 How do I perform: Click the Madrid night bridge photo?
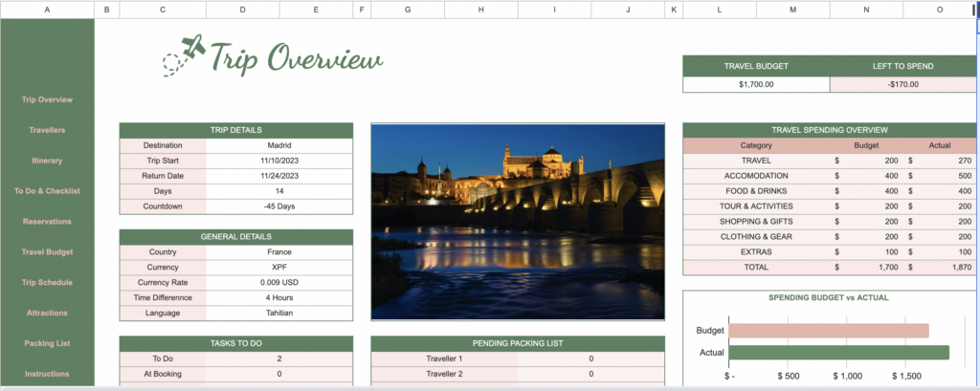tap(517, 221)
